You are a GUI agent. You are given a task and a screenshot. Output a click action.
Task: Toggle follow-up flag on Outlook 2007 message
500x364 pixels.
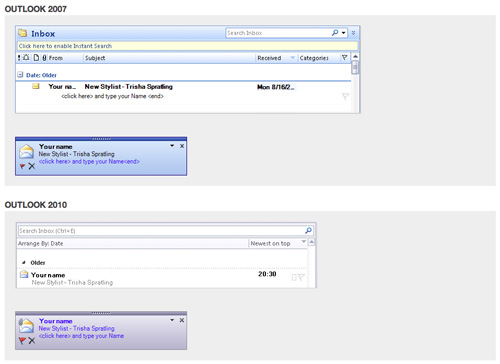point(345,96)
